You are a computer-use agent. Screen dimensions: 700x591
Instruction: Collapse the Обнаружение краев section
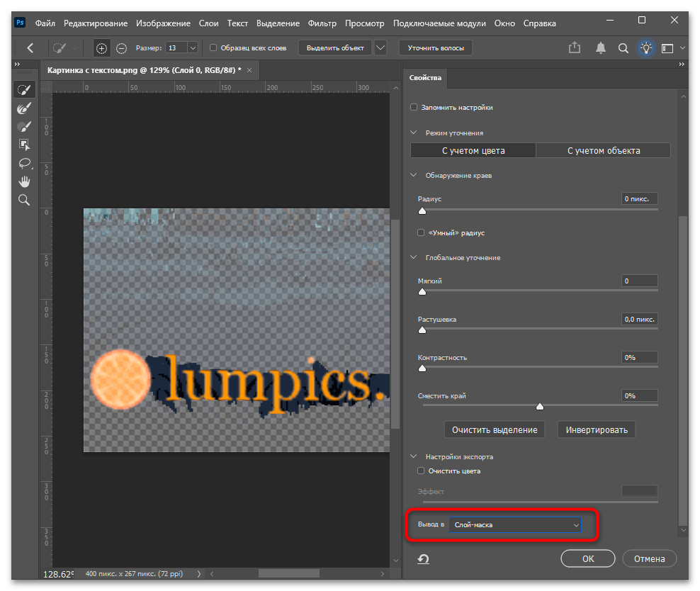(x=414, y=176)
